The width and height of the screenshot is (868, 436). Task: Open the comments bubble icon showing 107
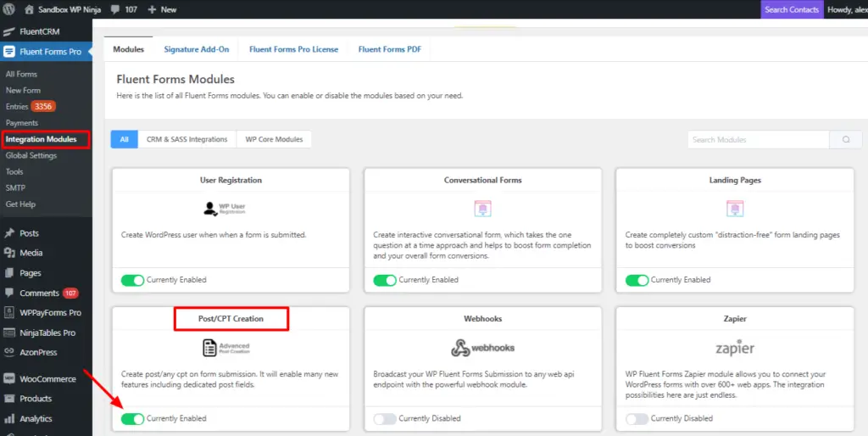pyautogui.click(x=114, y=10)
